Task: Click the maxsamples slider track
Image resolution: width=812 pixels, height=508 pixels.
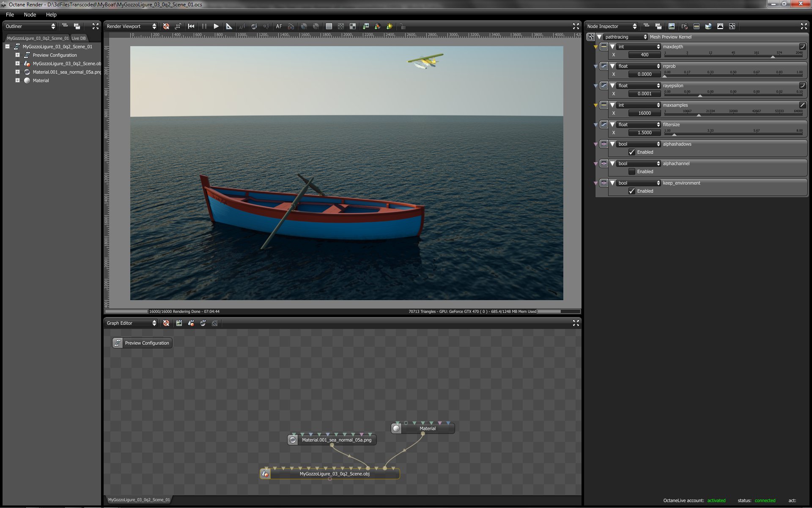Action: tap(733, 115)
